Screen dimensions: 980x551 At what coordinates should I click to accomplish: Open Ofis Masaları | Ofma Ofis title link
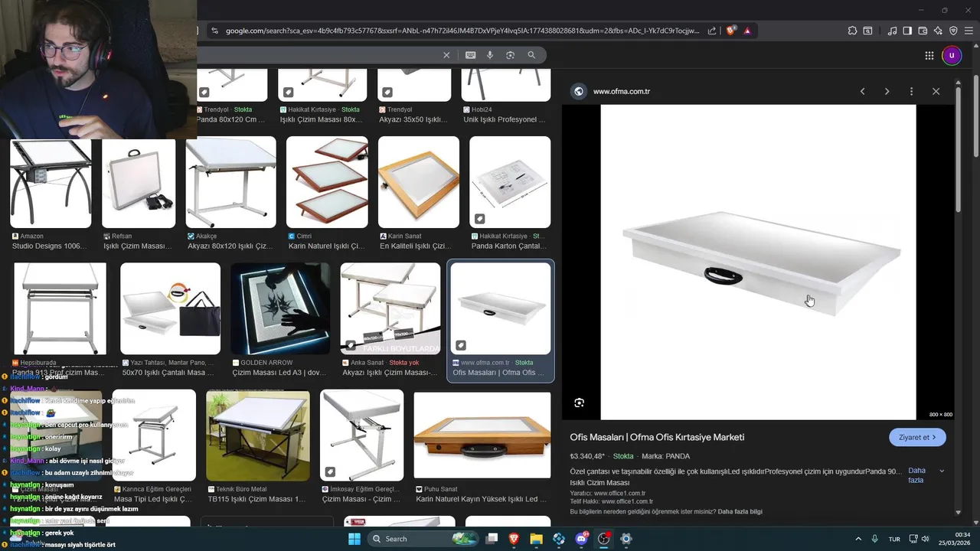[x=657, y=437]
